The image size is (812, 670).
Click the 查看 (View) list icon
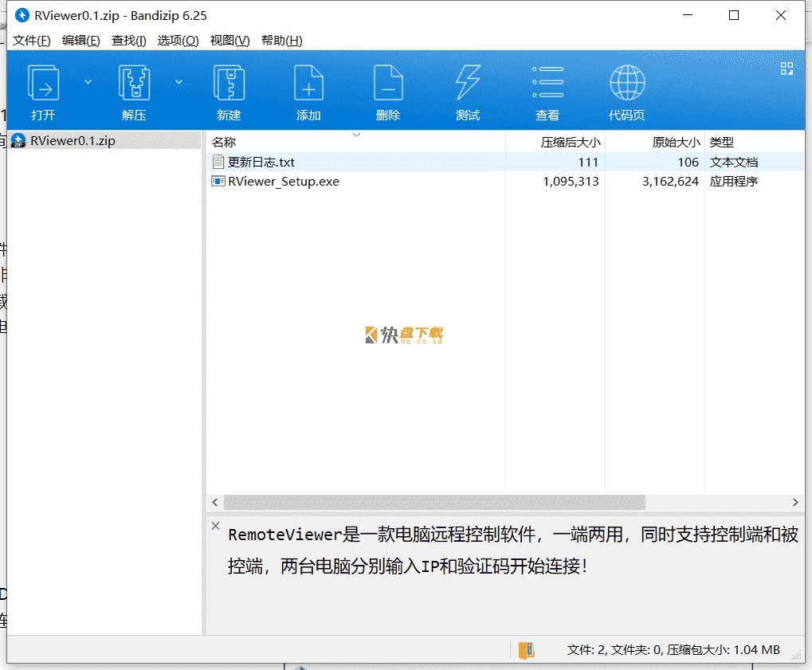coord(548,82)
